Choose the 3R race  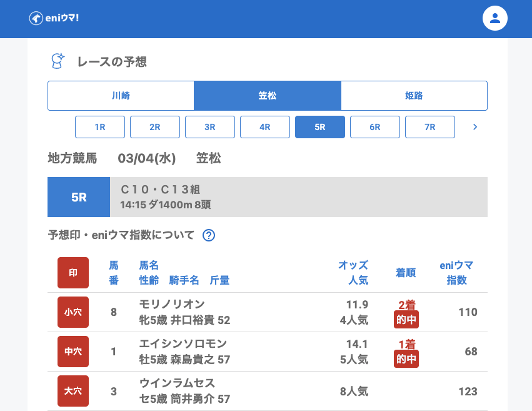tap(210, 127)
